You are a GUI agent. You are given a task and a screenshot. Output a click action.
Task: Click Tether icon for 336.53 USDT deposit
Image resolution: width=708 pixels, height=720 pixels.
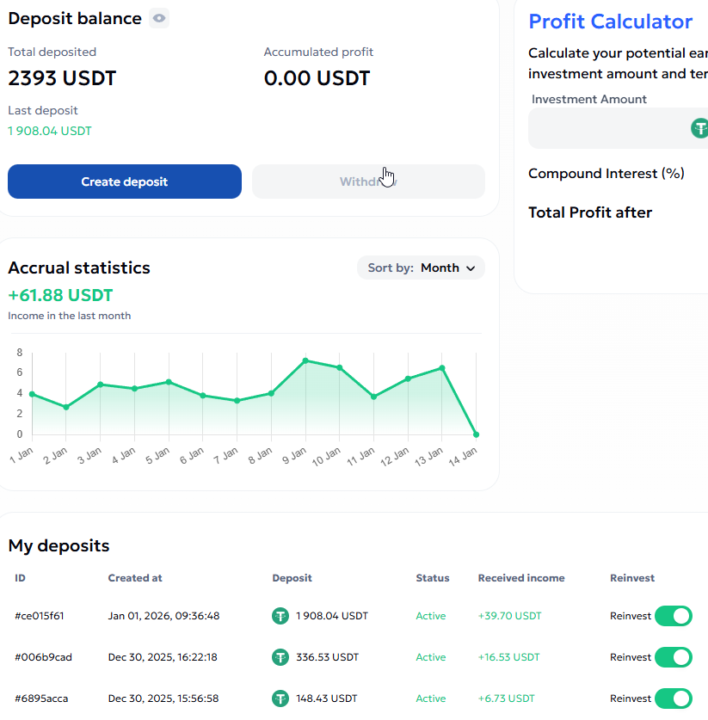click(281, 657)
